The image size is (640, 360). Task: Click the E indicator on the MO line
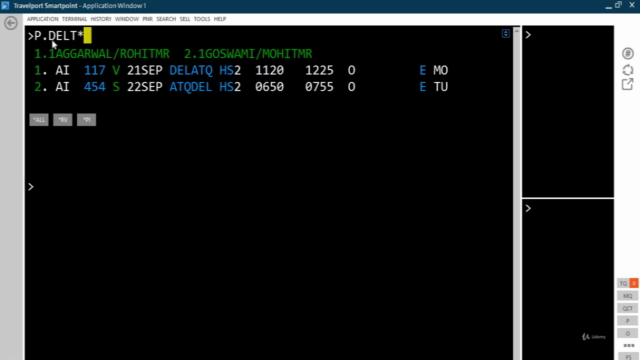(423, 70)
